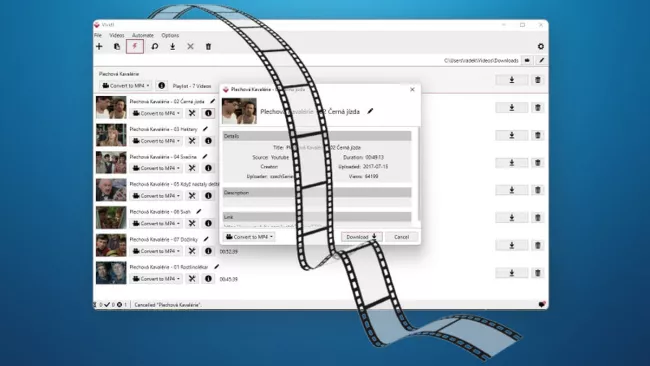Close the video details dialog with its X

click(412, 90)
